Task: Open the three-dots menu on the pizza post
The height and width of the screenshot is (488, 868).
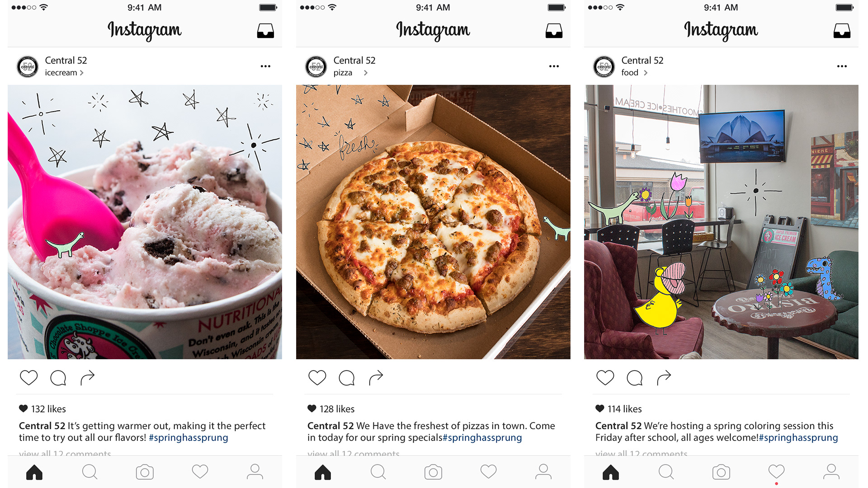Action: tap(554, 66)
